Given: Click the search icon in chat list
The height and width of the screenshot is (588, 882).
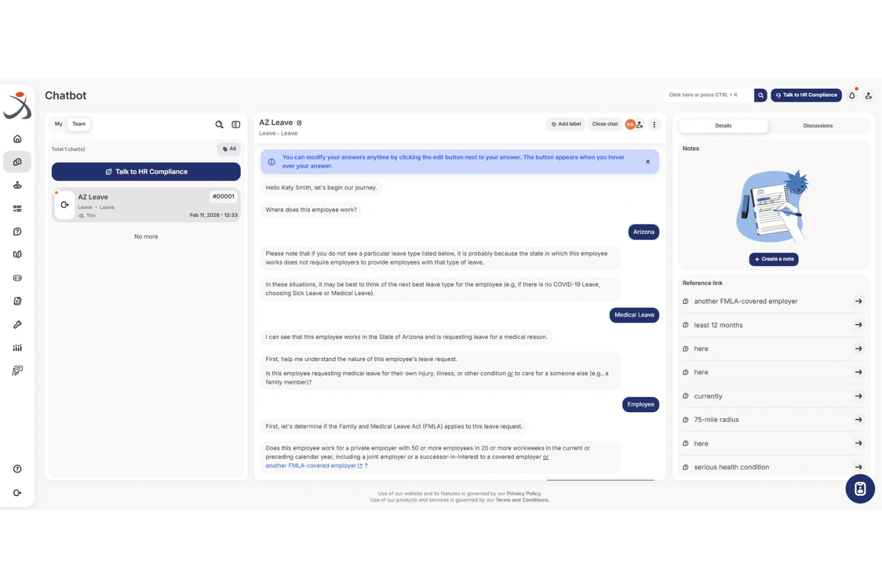Looking at the screenshot, I should pyautogui.click(x=219, y=125).
